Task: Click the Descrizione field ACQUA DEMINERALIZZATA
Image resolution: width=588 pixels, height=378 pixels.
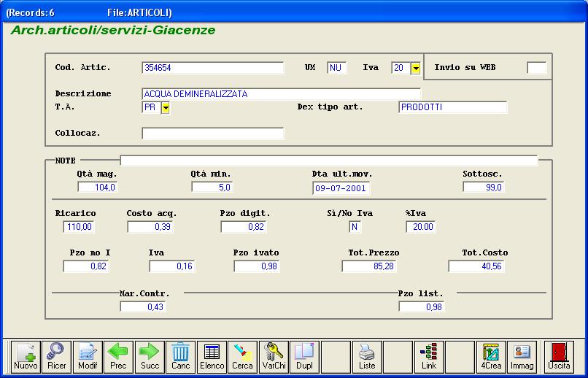Action: [282, 94]
